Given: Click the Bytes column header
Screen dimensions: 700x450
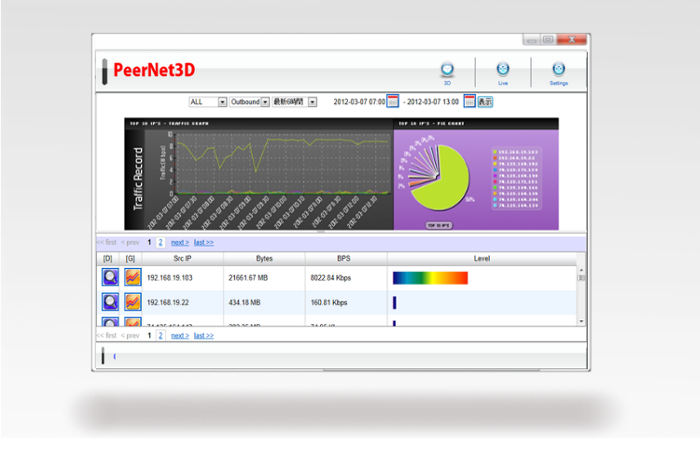Looking at the screenshot, I should point(264,258).
